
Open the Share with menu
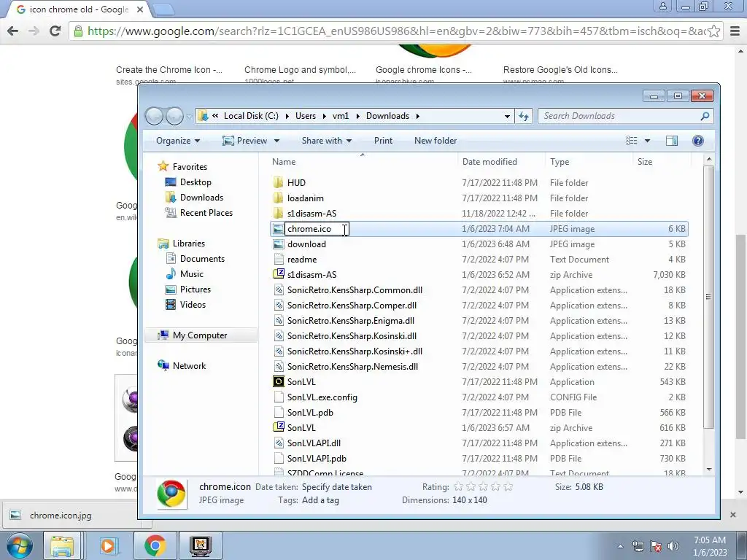point(327,141)
